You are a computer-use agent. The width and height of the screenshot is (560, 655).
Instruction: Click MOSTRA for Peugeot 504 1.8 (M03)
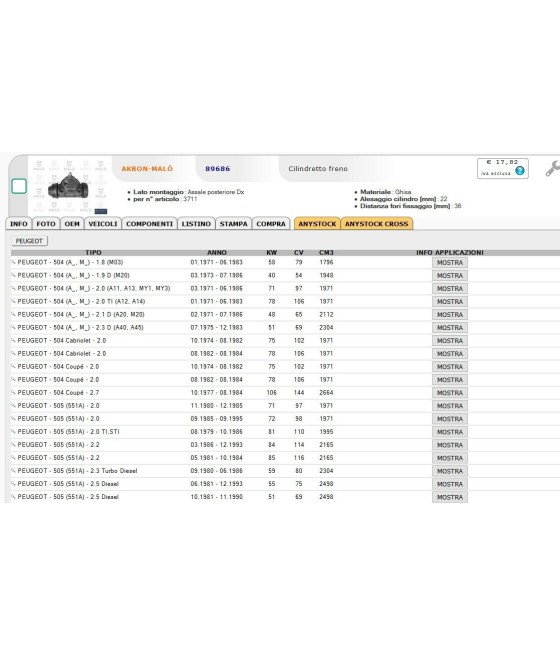point(450,263)
